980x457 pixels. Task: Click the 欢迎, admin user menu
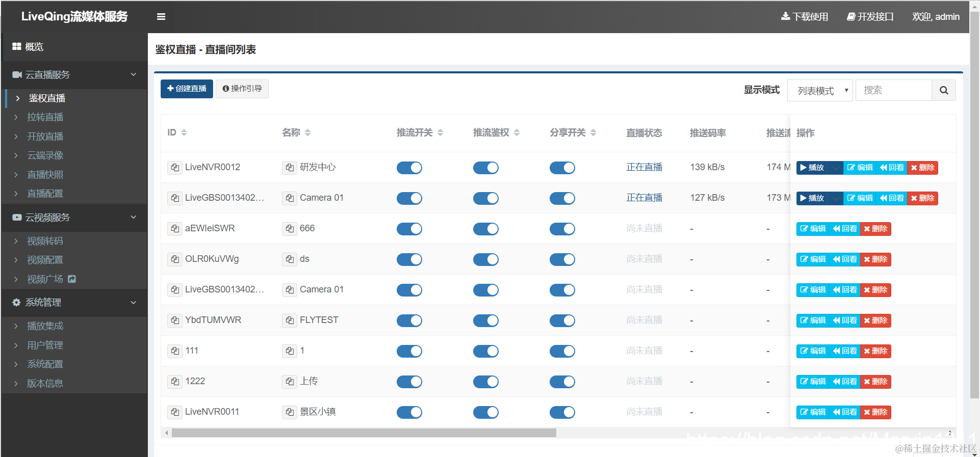pos(936,17)
